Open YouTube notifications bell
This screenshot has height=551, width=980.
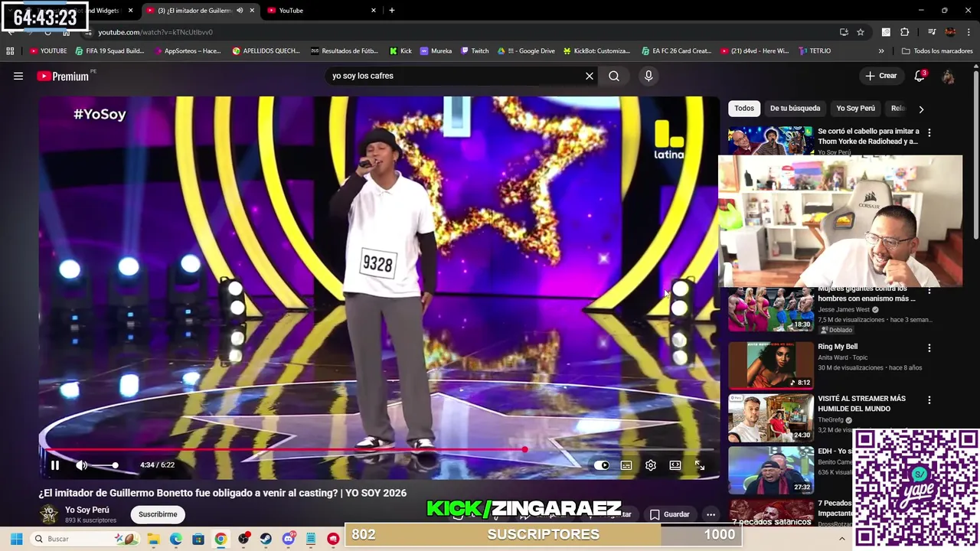coord(920,76)
